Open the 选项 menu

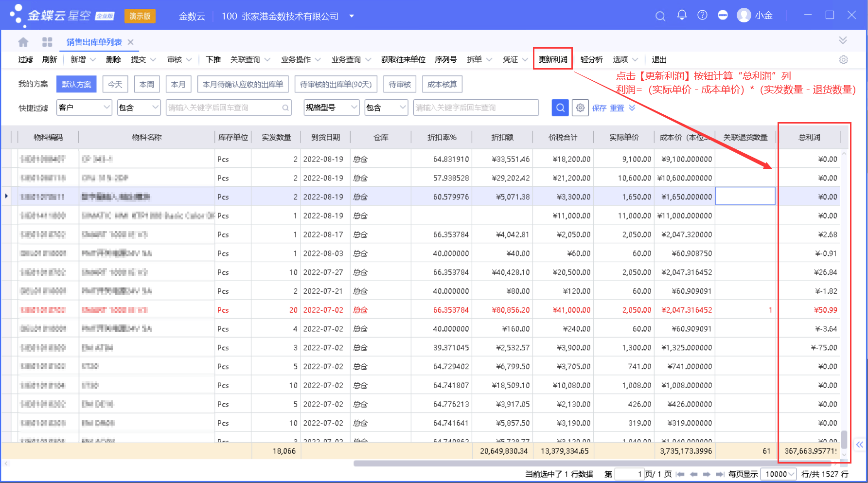click(x=625, y=59)
